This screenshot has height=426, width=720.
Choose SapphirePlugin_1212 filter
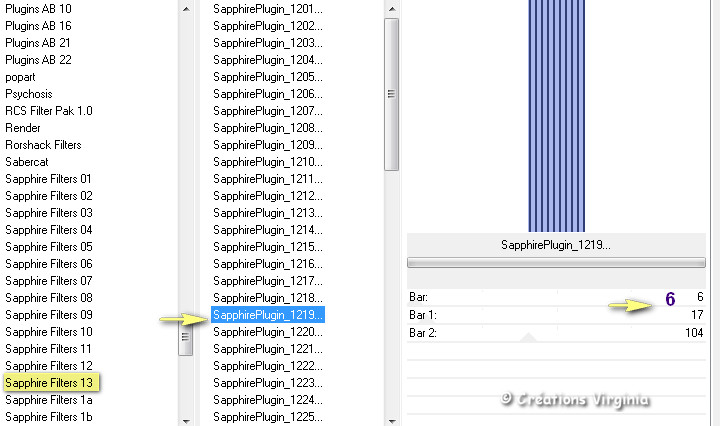(268, 196)
